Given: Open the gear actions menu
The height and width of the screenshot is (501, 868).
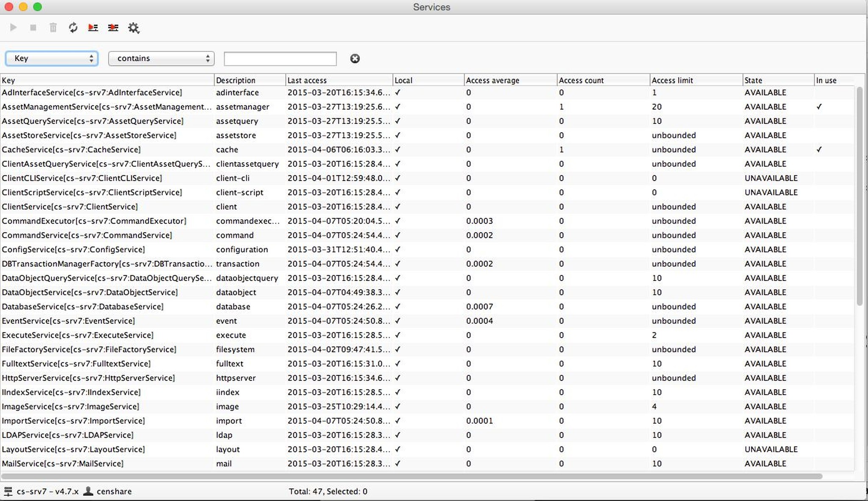Looking at the screenshot, I should pyautogui.click(x=134, y=28).
